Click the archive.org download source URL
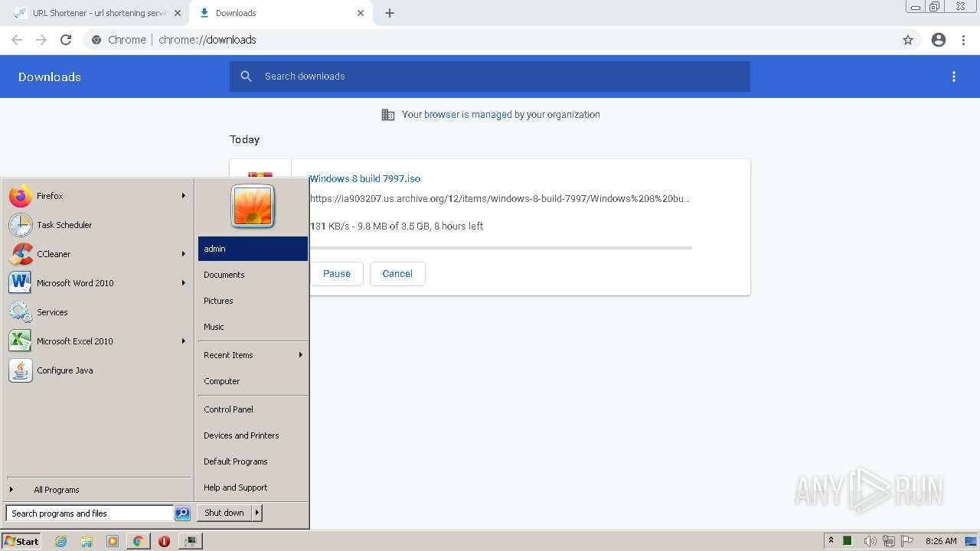980x551 pixels. [x=500, y=199]
